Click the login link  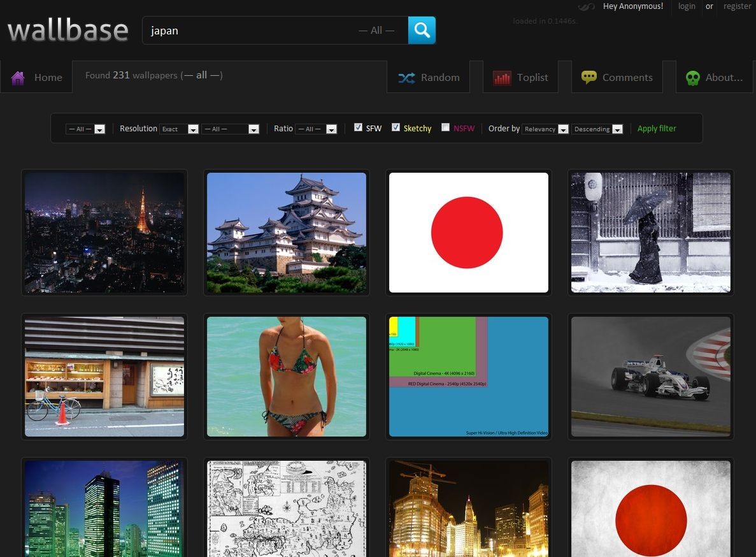click(687, 6)
